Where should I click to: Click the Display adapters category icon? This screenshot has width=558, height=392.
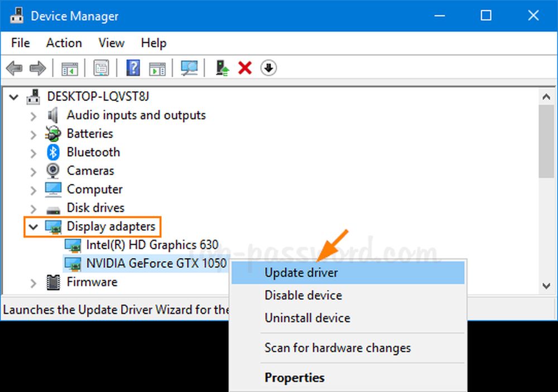(54, 227)
